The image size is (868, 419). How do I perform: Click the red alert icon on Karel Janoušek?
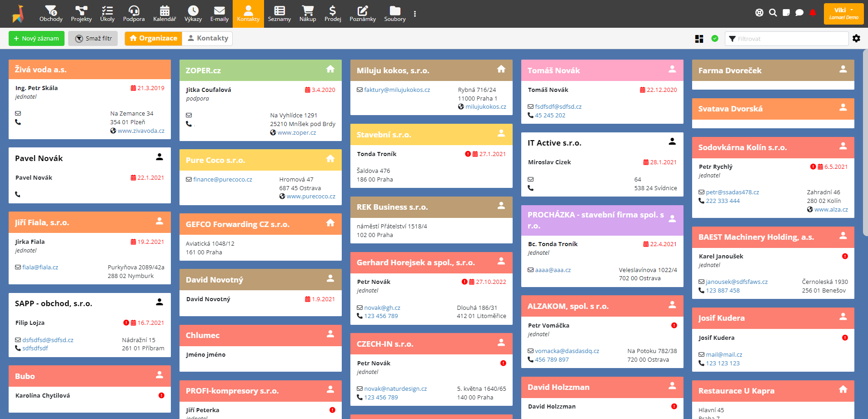click(845, 256)
